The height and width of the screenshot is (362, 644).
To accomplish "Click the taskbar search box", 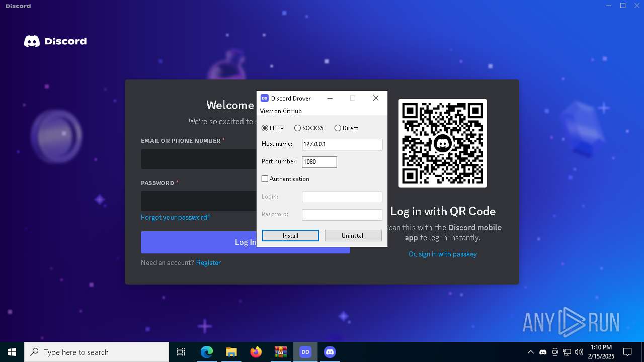I will (x=97, y=352).
